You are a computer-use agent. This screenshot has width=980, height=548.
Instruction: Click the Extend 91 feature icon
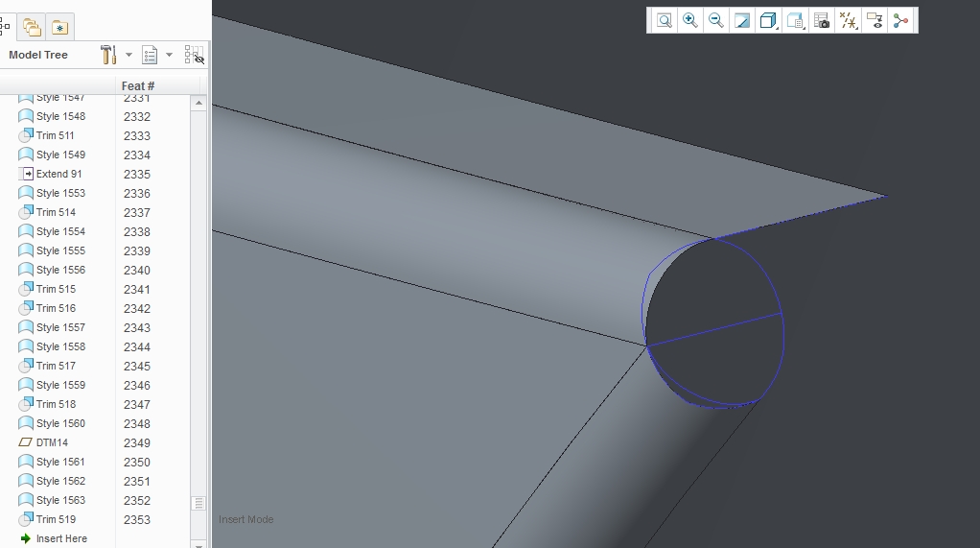coord(26,174)
